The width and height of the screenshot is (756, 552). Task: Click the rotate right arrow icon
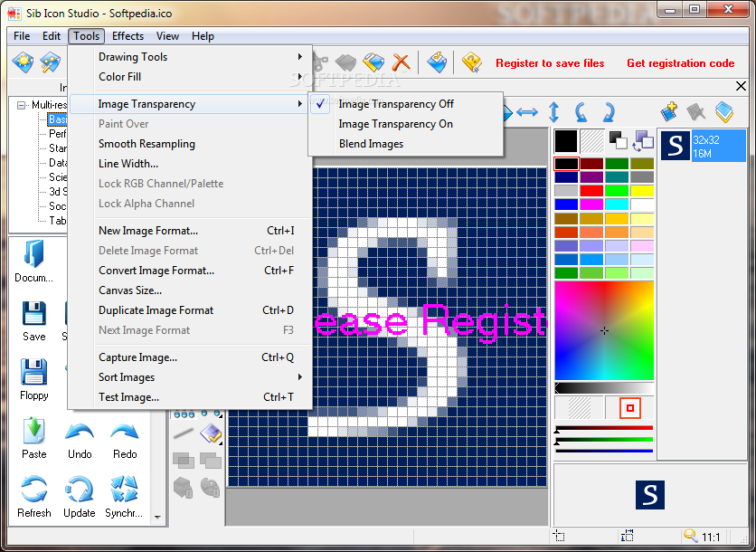point(609,112)
